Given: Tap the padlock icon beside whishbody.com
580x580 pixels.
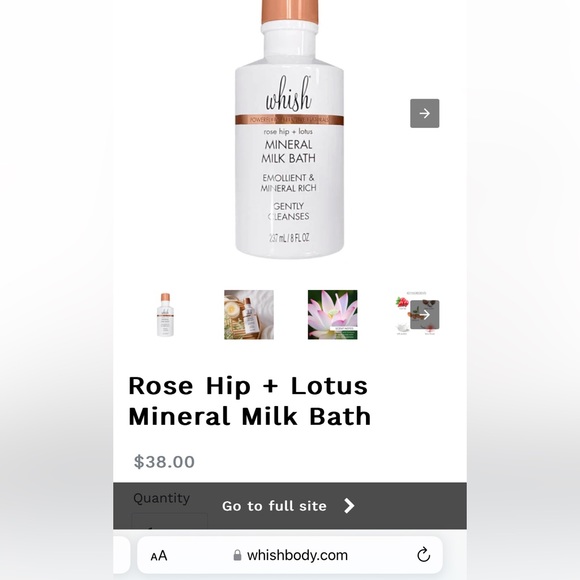Looking at the screenshot, I should tap(237, 555).
